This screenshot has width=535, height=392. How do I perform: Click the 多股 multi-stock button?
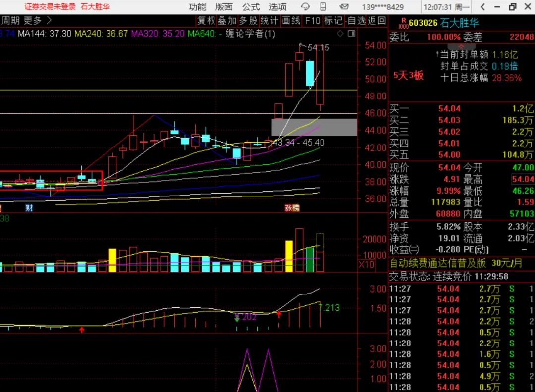[248, 21]
